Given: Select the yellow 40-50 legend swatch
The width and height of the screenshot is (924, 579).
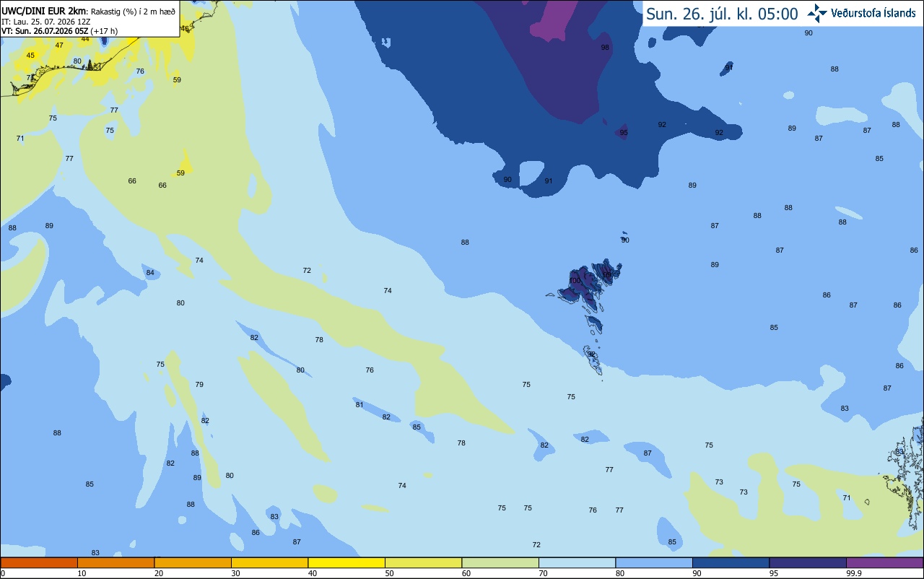Looking at the screenshot, I should click(346, 562).
